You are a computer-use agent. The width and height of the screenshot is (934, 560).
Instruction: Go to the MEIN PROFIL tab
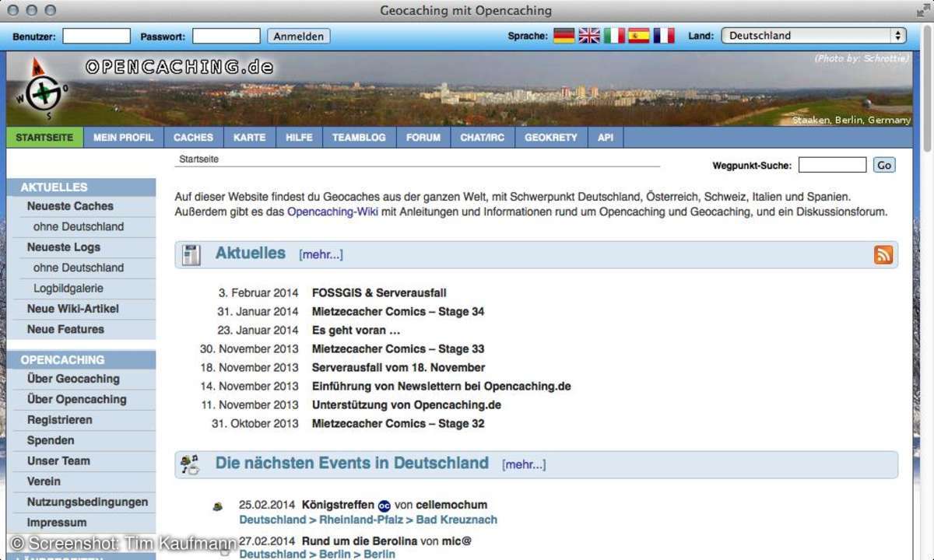click(123, 137)
